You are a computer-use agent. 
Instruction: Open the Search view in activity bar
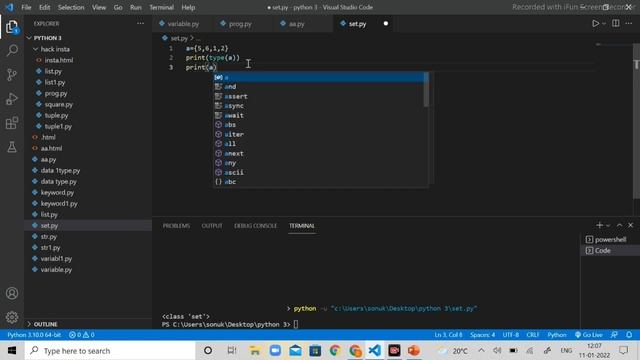coord(12,51)
